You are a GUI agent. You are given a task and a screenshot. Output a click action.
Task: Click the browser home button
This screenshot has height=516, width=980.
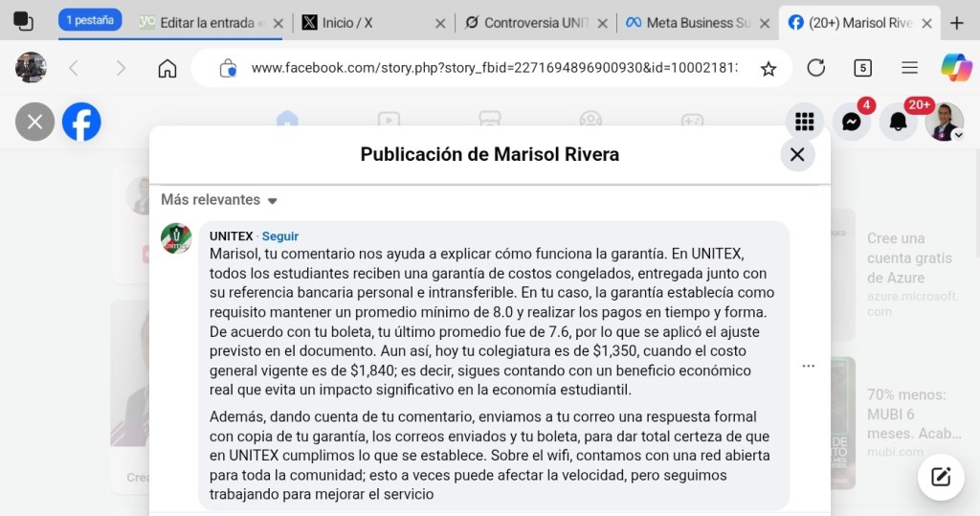[167, 68]
